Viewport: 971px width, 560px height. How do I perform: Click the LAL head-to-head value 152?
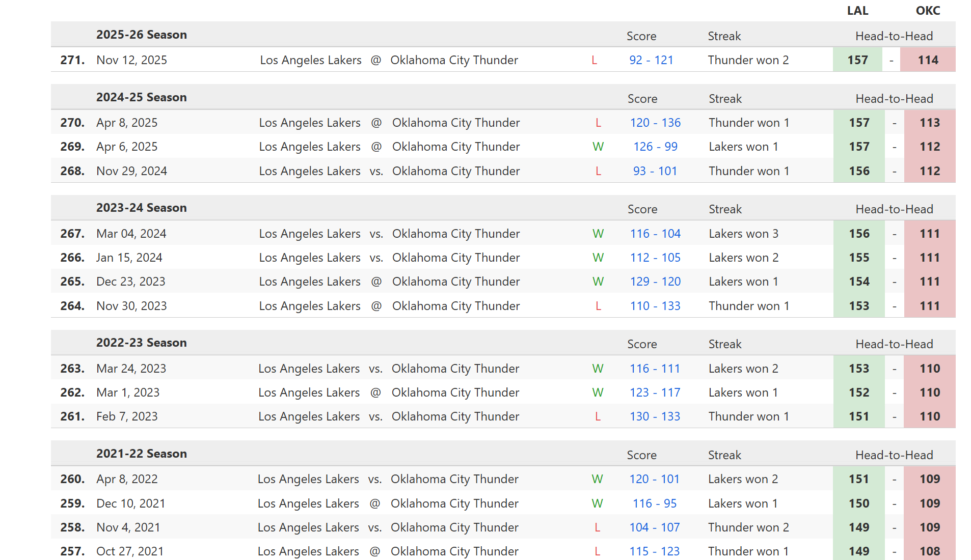click(x=858, y=393)
